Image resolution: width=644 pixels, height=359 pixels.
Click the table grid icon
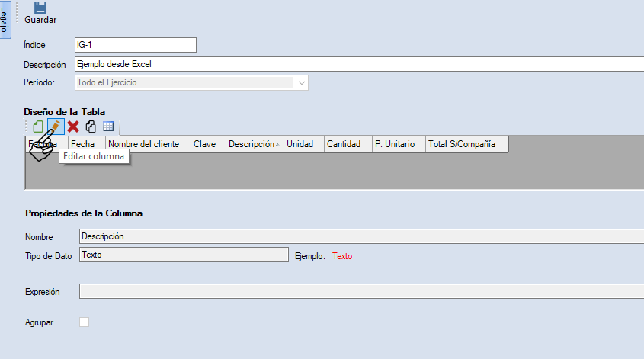(108, 127)
